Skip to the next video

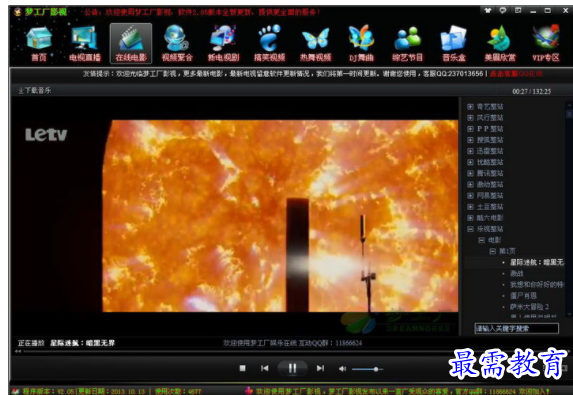[x=320, y=368]
